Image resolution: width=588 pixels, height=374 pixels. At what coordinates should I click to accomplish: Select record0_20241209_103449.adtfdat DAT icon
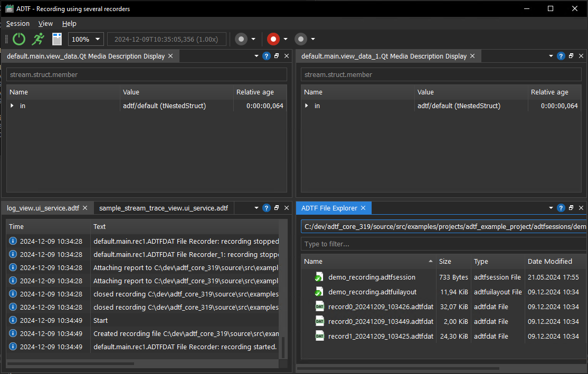click(319, 322)
